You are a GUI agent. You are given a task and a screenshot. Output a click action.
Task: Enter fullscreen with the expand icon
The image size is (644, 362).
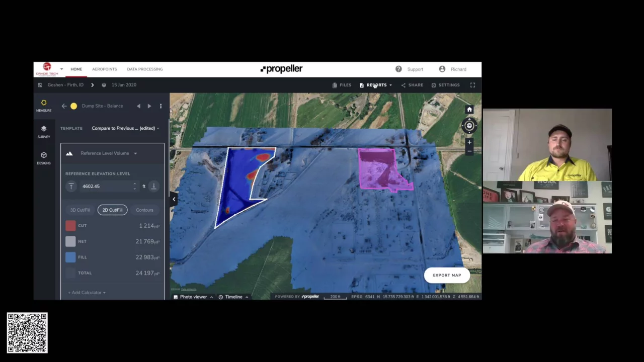pos(472,85)
